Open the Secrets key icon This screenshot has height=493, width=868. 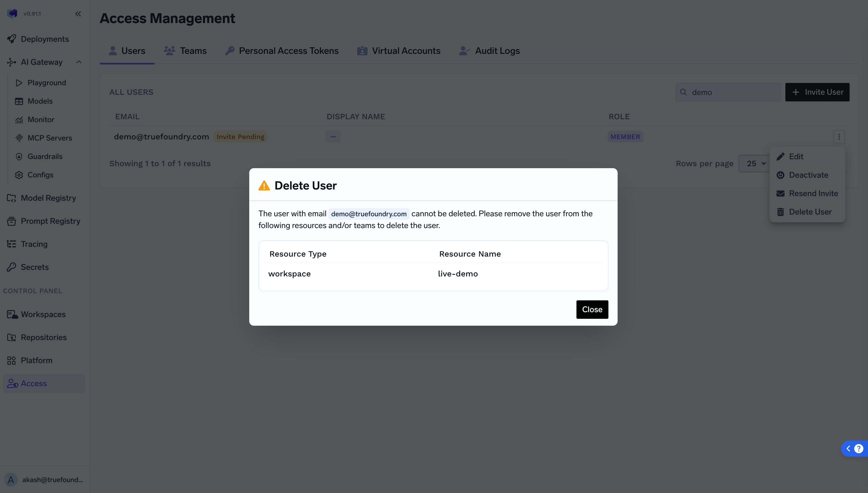click(x=12, y=267)
